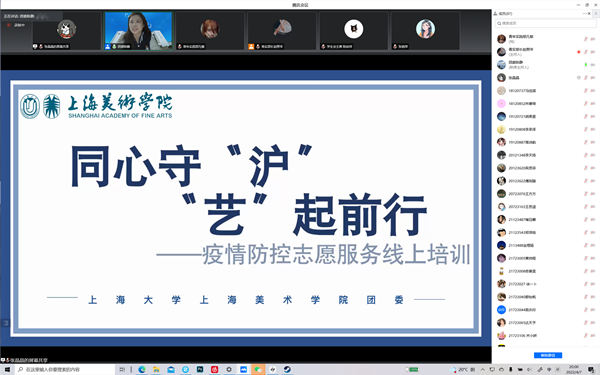Open Photoshop from the taskbar
The height and width of the screenshot is (375, 600).
(200, 369)
